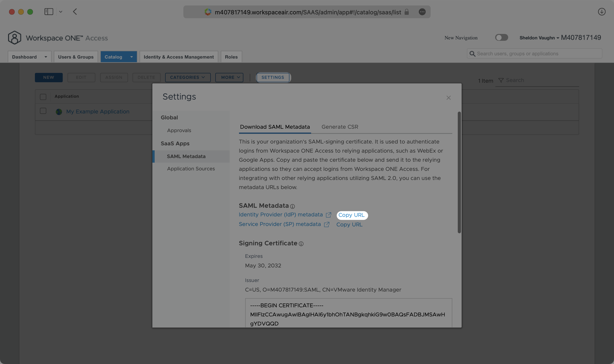Check the select-all Application header checkbox
This screenshot has height=364, width=614.
43,97
